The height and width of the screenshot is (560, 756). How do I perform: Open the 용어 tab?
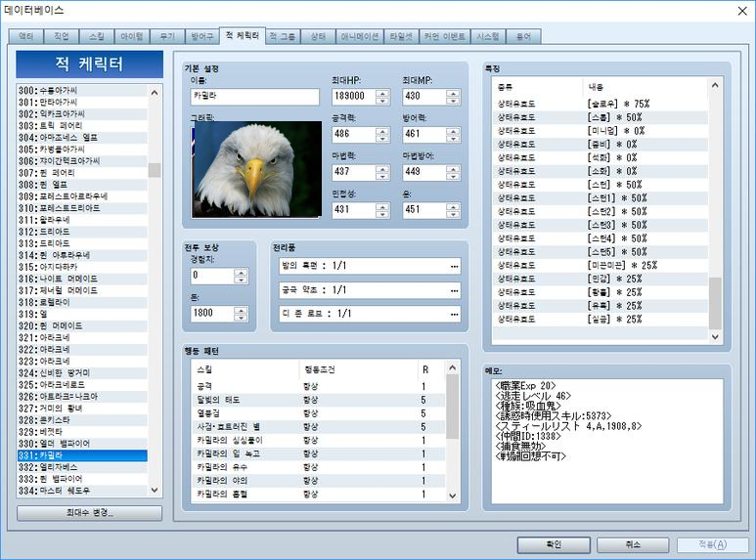pos(523,36)
